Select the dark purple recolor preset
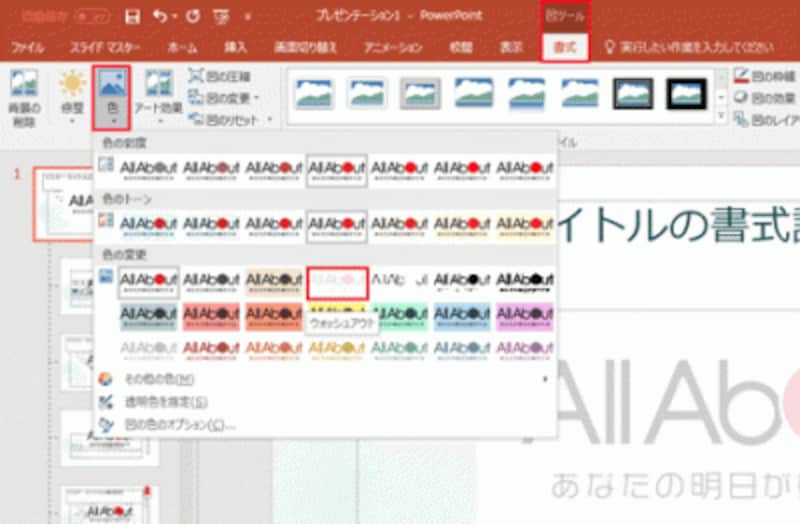 coord(525,316)
